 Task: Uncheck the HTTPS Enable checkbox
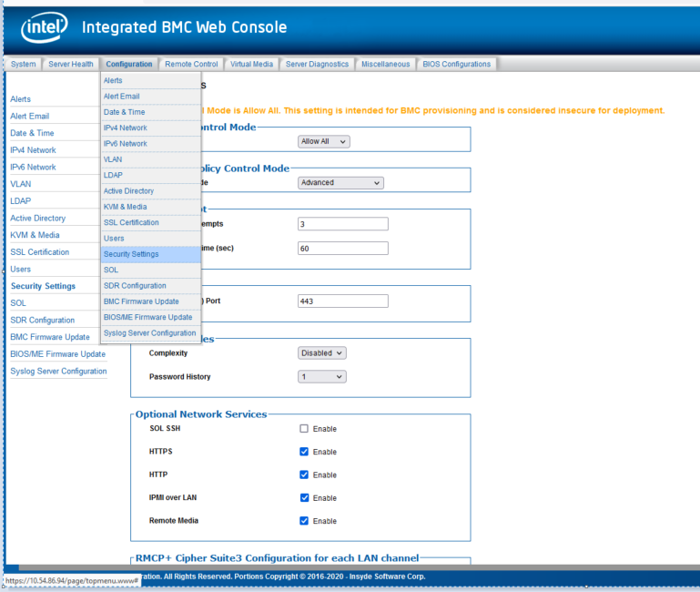[x=304, y=452]
